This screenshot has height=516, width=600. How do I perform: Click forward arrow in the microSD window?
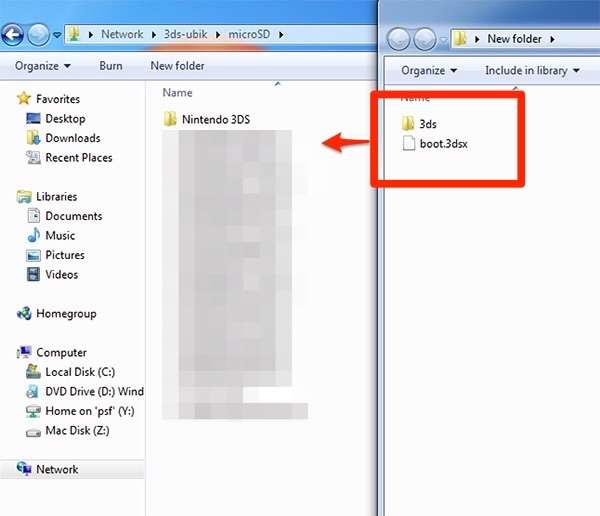point(38,35)
